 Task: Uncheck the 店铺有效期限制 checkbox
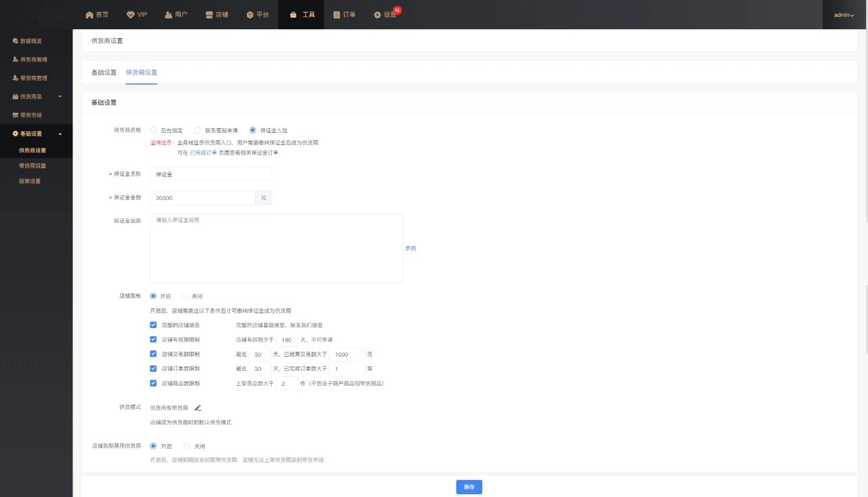click(153, 340)
